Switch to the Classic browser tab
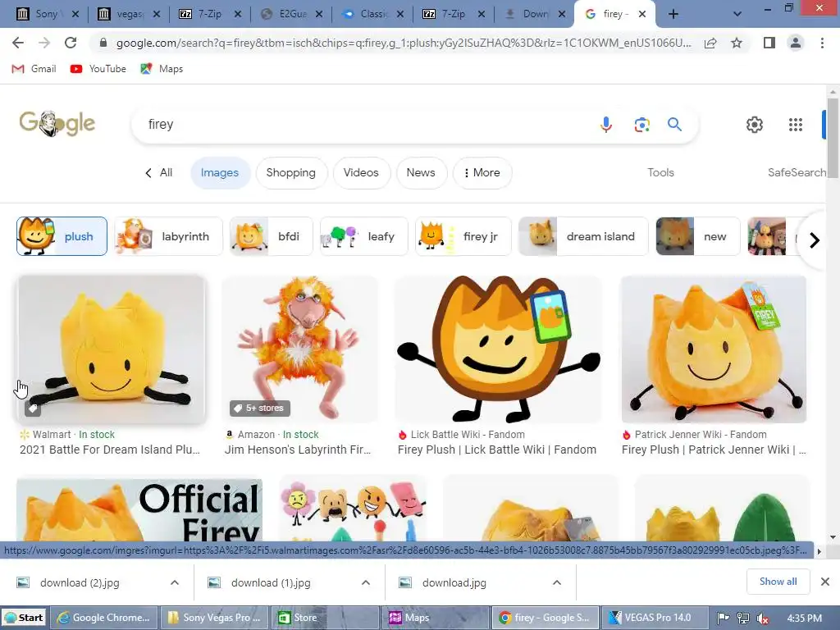The width and height of the screenshot is (840, 630). click(373, 14)
